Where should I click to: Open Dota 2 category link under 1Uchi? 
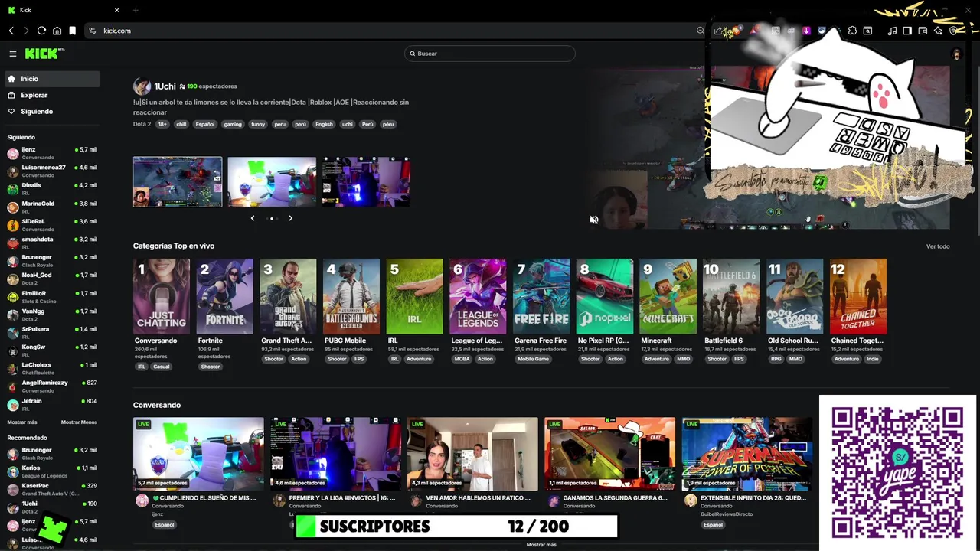click(142, 124)
